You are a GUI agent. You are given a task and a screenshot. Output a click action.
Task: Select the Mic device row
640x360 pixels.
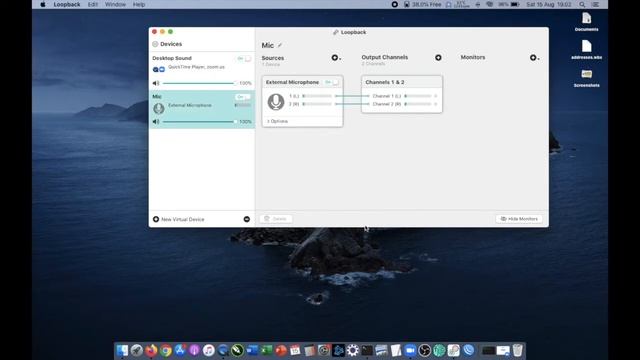pyautogui.click(x=202, y=109)
